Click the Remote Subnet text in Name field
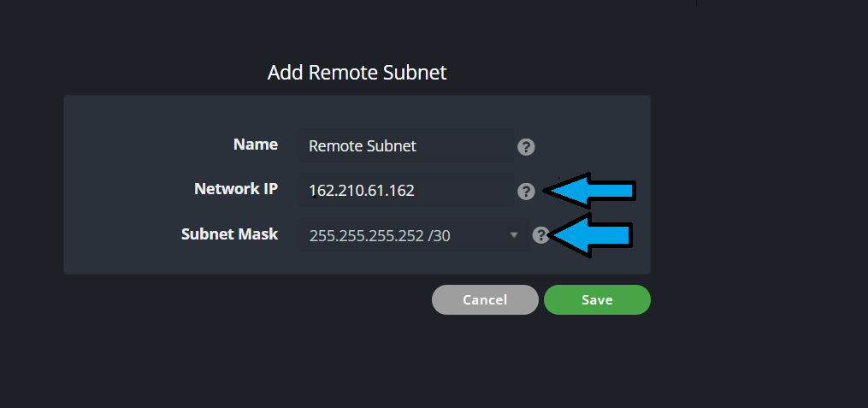 [363, 146]
